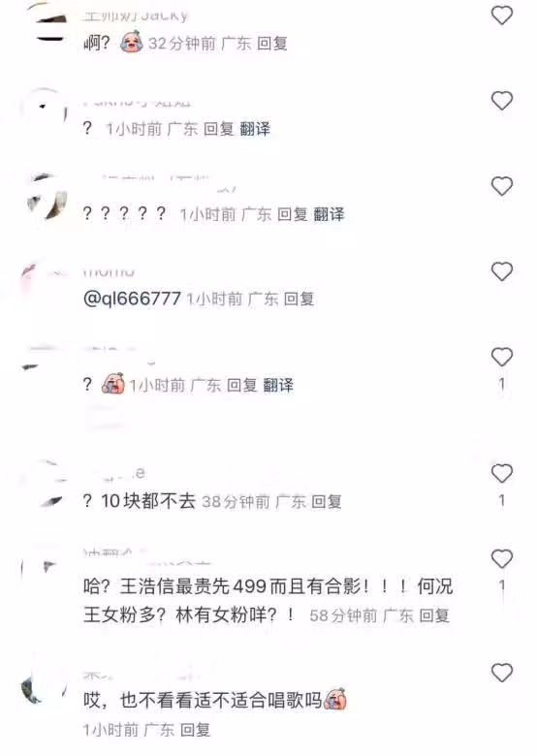The height and width of the screenshot is (756, 537).
Task: Like the @ql666777 mention comment
Action: coord(502,272)
